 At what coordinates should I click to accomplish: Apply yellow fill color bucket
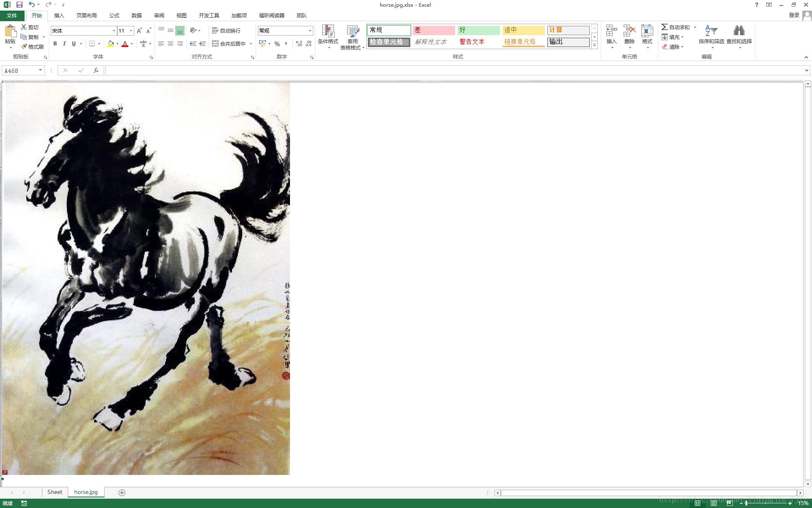coord(110,44)
